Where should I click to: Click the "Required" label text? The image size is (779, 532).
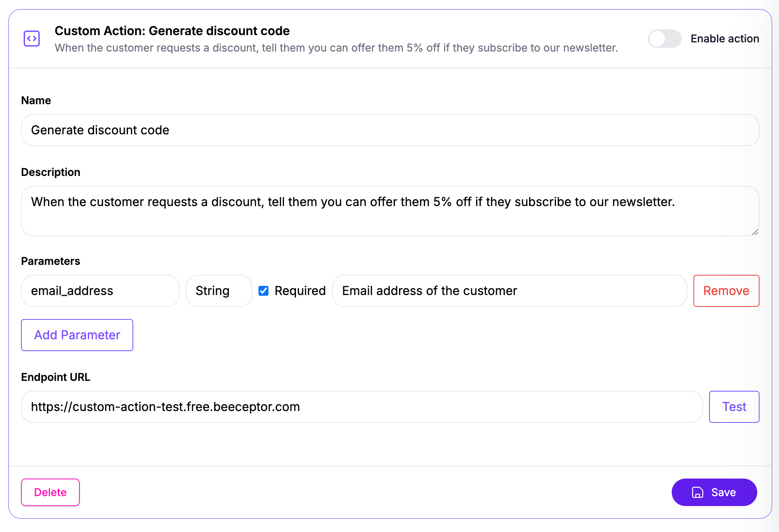pos(300,291)
